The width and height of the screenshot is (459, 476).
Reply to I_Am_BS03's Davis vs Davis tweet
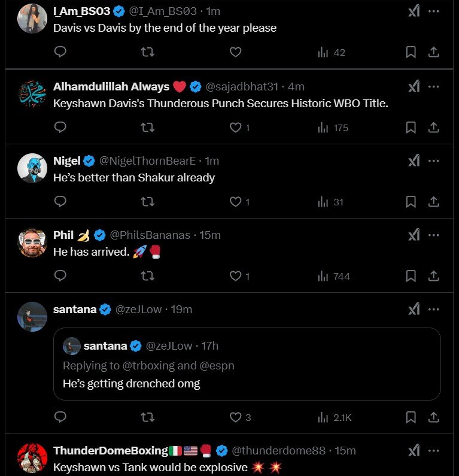pyautogui.click(x=60, y=53)
